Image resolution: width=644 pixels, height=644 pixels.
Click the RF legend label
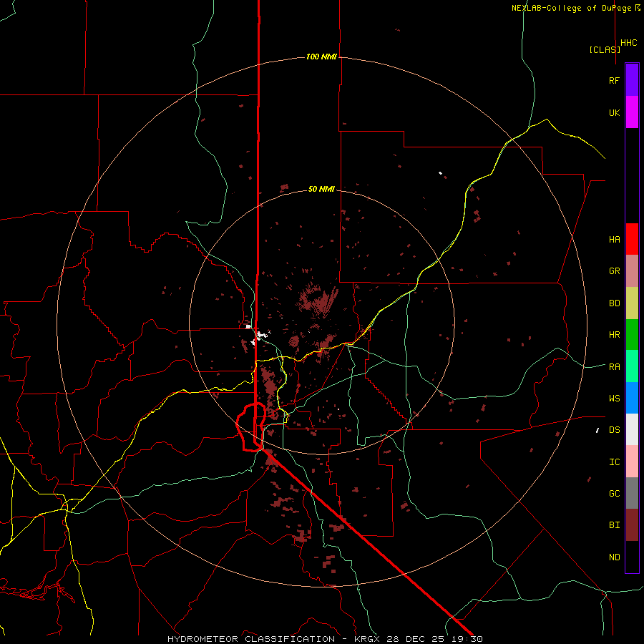tap(614, 80)
